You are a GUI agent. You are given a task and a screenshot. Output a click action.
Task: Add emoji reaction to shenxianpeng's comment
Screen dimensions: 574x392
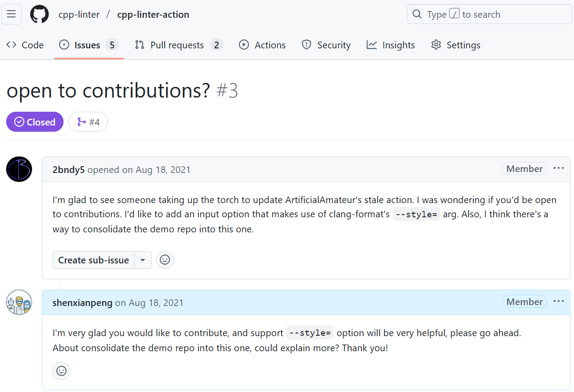pyautogui.click(x=61, y=371)
